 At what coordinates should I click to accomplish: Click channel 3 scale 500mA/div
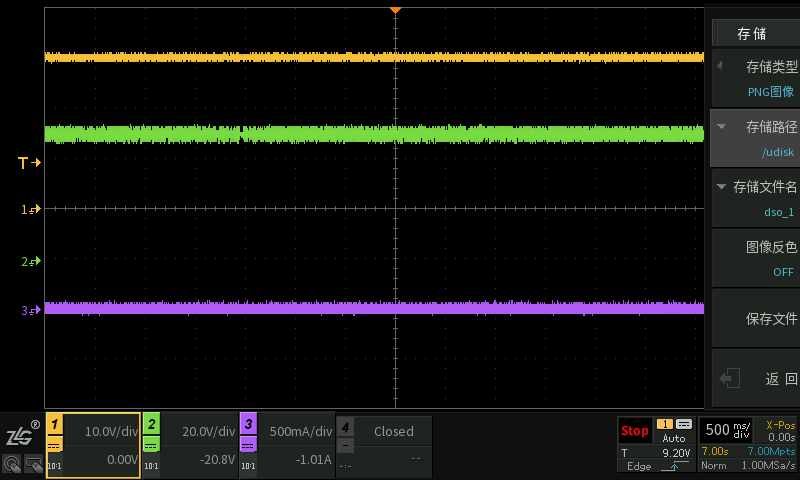point(301,432)
